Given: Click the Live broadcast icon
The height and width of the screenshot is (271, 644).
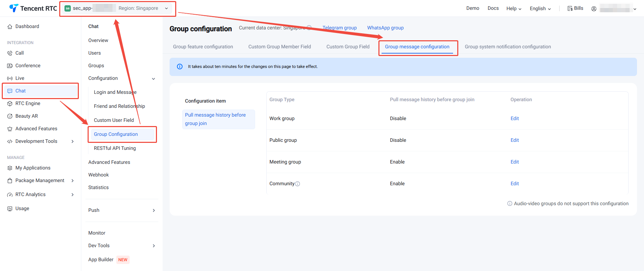Looking at the screenshot, I should 10,78.
